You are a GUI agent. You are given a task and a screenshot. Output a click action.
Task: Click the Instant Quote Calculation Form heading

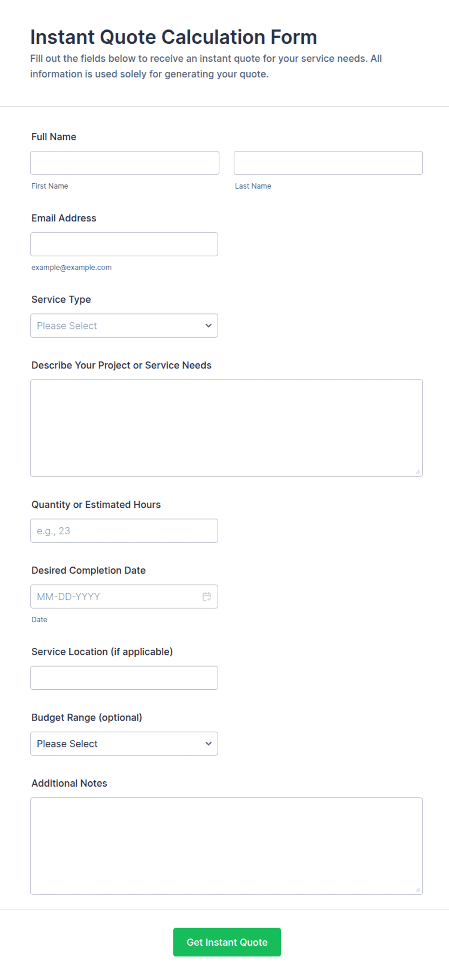click(174, 37)
